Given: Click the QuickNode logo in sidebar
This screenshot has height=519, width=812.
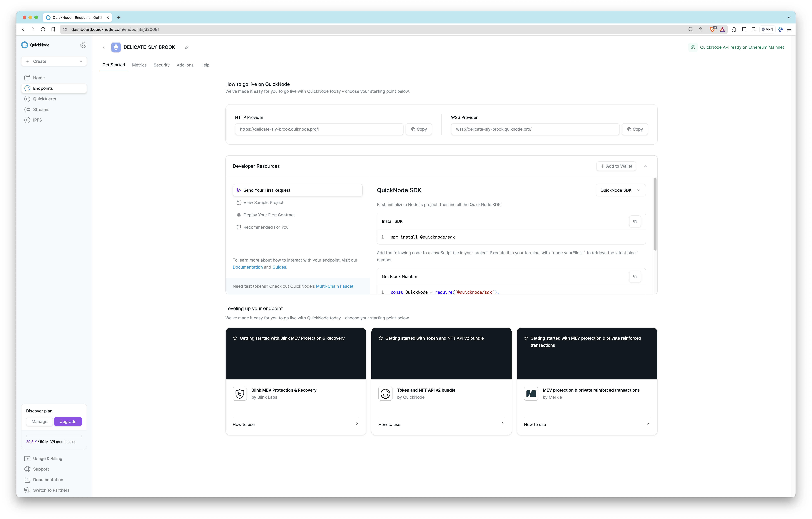Looking at the screenshot, I should pyautogui.click(x=35, y=45).
